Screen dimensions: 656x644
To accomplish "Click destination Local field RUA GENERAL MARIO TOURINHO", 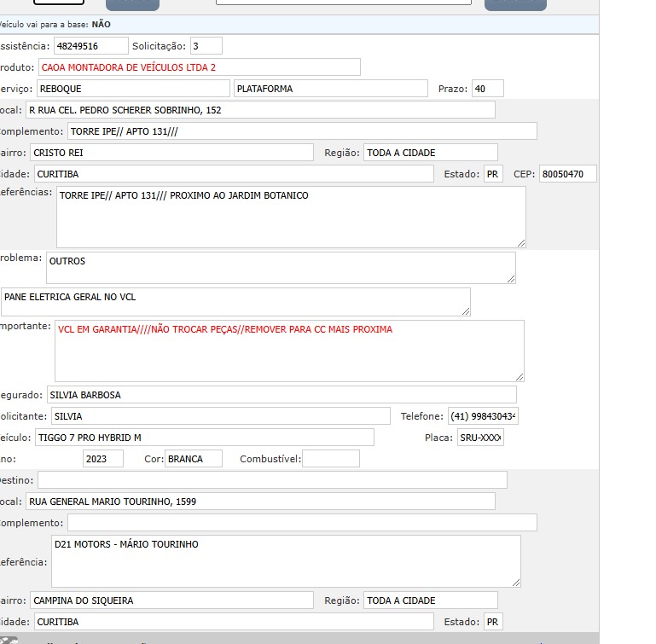I will (260, 502).
